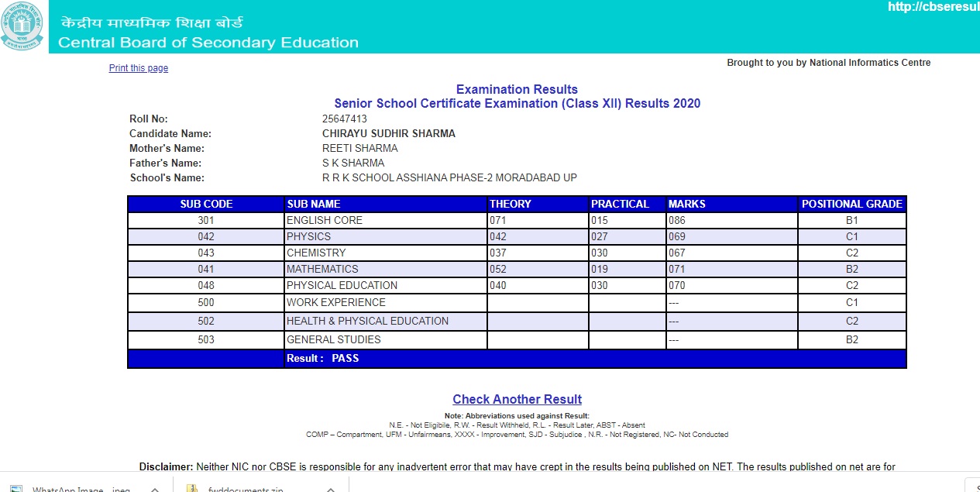Click the Central Board of Secondary Education heading
Viewport: 980px width, 492px height.
point(208,43)
